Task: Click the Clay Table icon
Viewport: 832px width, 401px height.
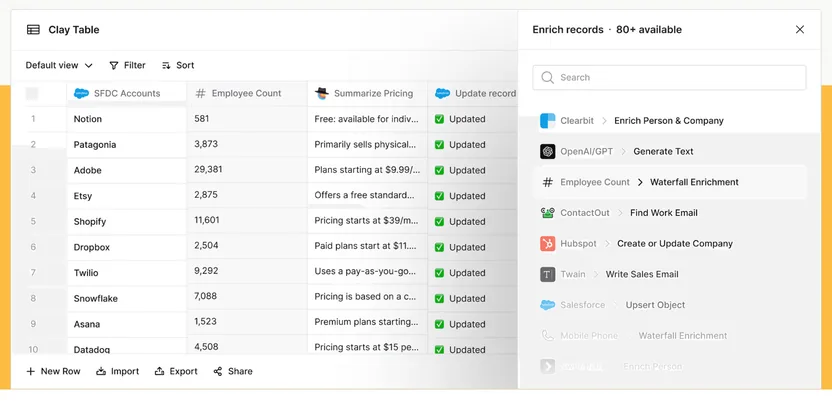Action: (33, 30)
